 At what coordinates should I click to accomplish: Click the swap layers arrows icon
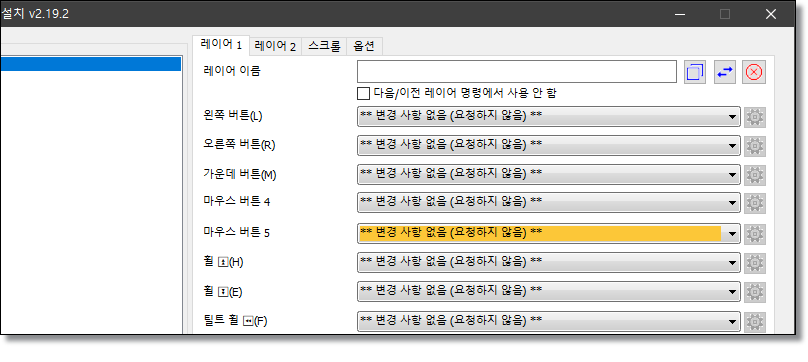[x=725, y=72]
